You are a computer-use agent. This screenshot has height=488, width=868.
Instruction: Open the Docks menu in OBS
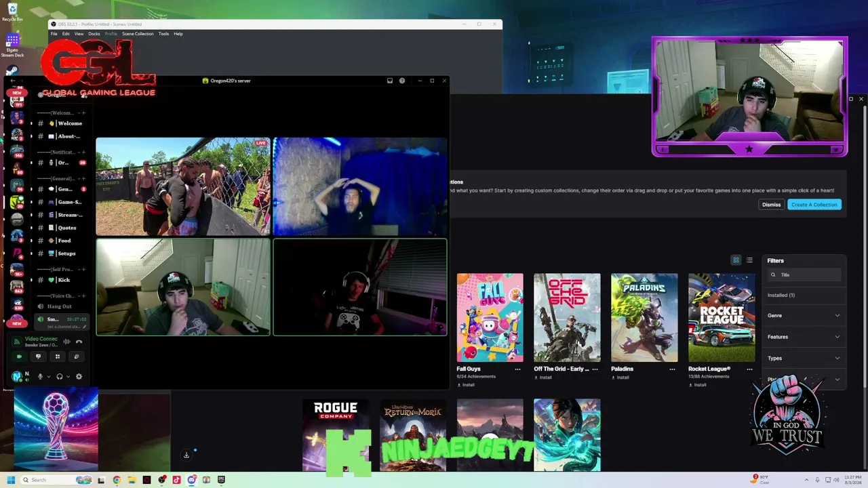(x=94, y=34)
